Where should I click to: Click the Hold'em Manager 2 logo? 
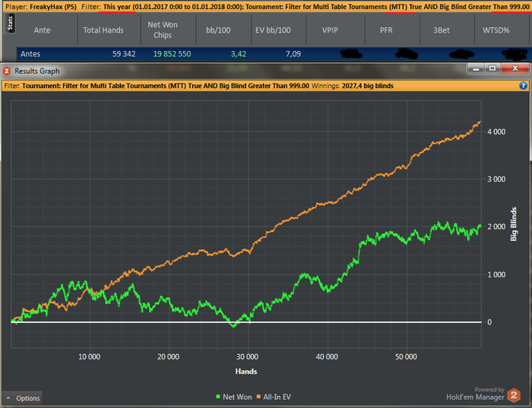[514, 395]
